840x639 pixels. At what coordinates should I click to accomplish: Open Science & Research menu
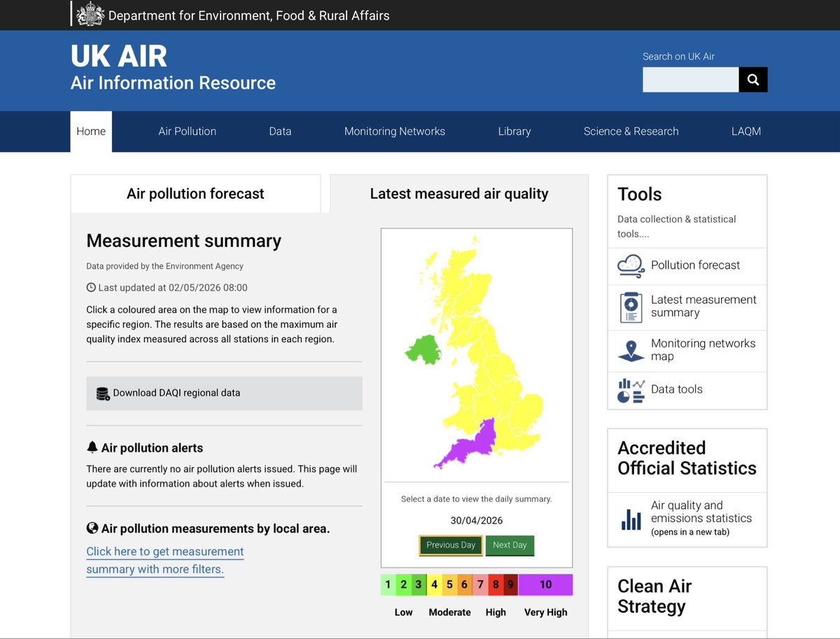(x=631, y=131)
